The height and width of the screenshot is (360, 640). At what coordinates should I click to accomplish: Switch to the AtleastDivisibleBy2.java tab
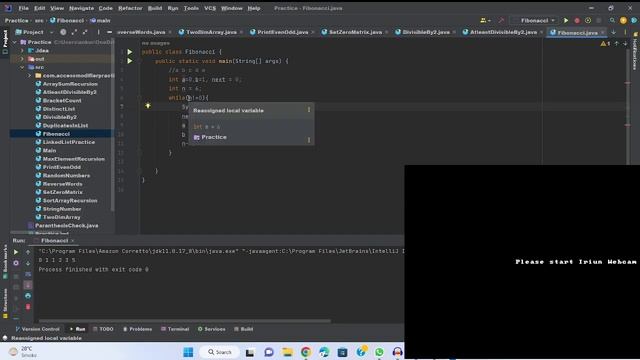tap(503, 32)
